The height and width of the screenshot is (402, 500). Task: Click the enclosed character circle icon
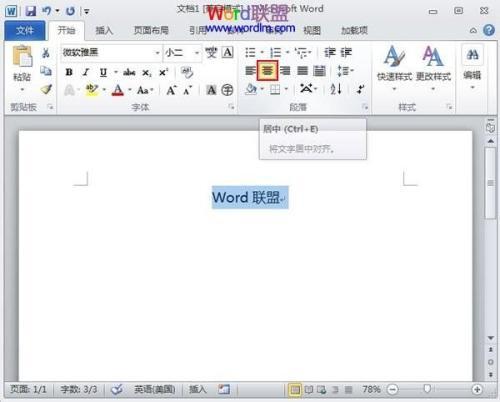coord(227,90)
